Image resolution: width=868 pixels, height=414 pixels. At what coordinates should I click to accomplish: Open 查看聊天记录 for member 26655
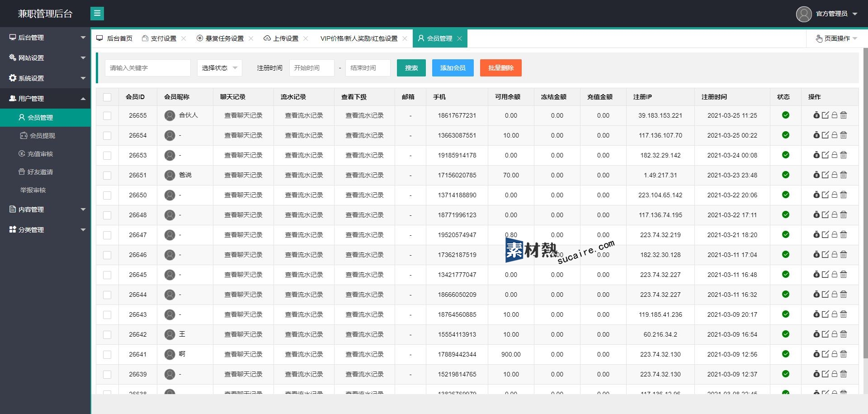point(244,115)
